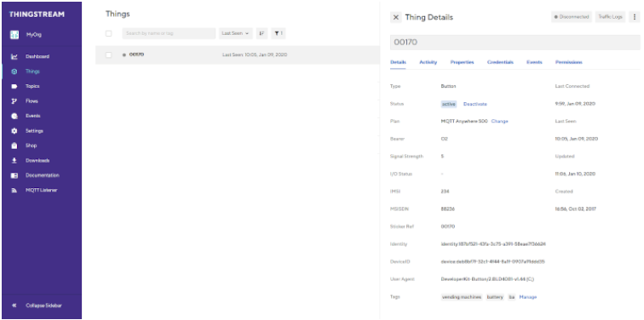Screen dimensions: 644x320
Task: Open Settings gear icon in sidebar
Action: tap(14, 131)
